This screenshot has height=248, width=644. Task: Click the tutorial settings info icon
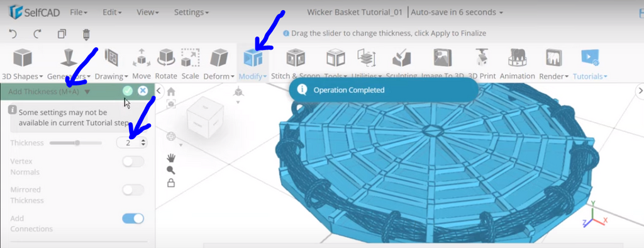tap(13, 110)
